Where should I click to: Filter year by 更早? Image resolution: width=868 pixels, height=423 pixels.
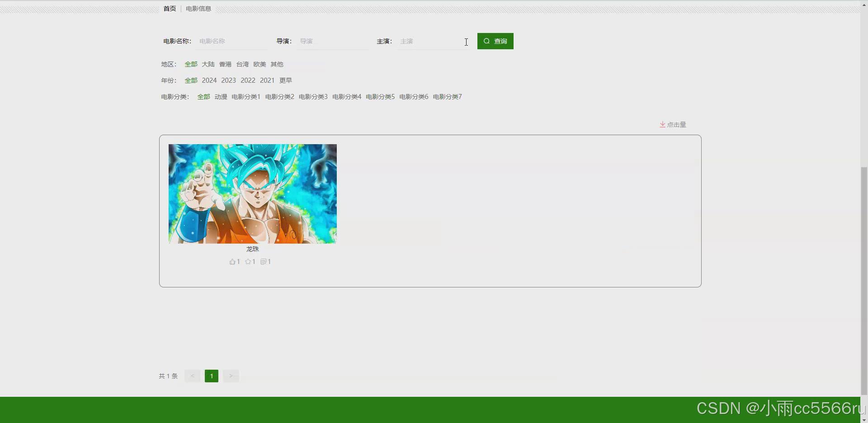point(286,80)
